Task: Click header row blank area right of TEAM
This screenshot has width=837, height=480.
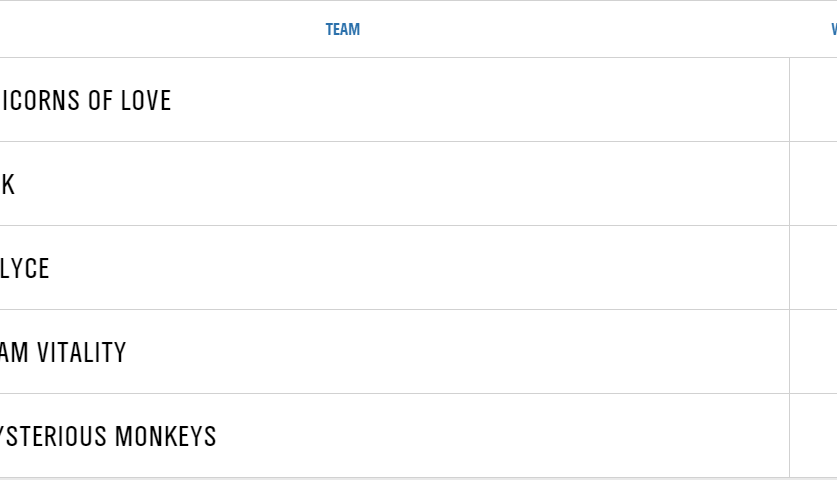Action: (580, 29)
